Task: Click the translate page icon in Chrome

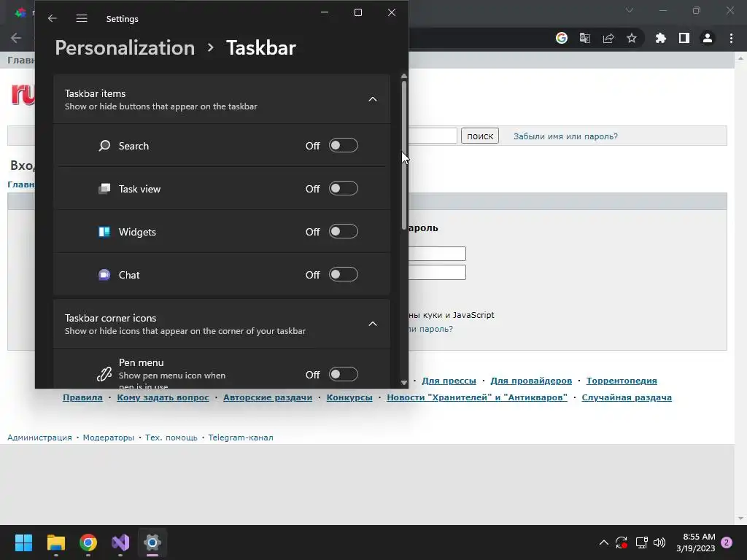Action: pyautogui.click(x=585, y=38)
